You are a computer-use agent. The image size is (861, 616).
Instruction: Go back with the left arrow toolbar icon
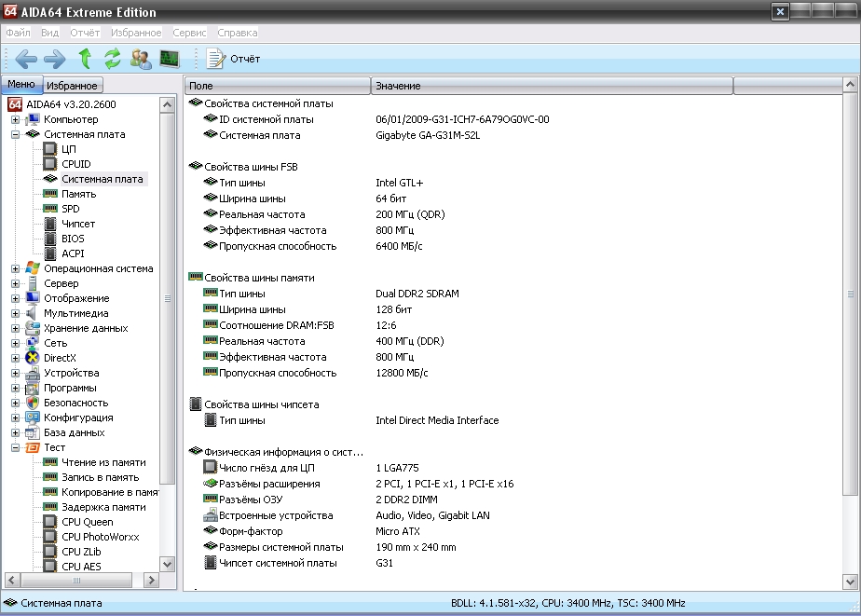(26, 58)
